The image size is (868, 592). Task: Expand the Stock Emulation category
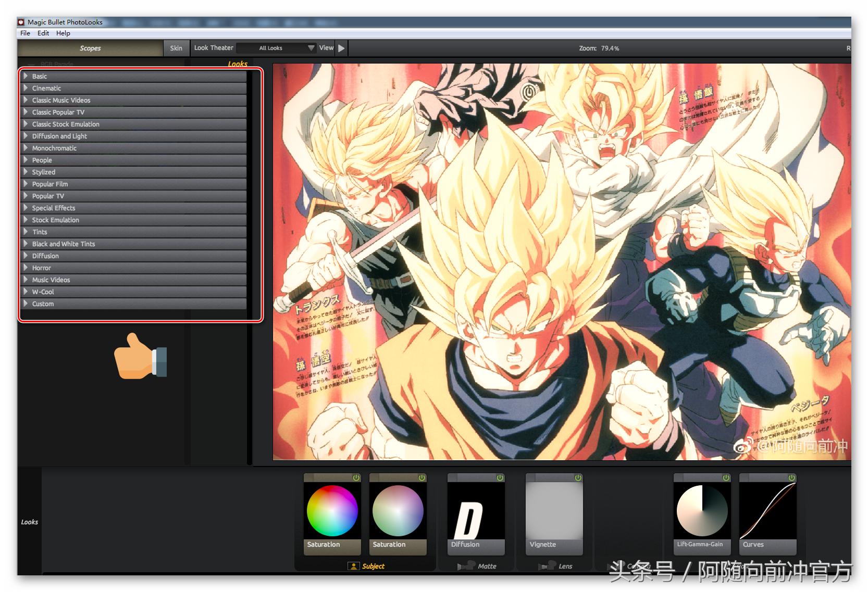click(x=133, y=220)
